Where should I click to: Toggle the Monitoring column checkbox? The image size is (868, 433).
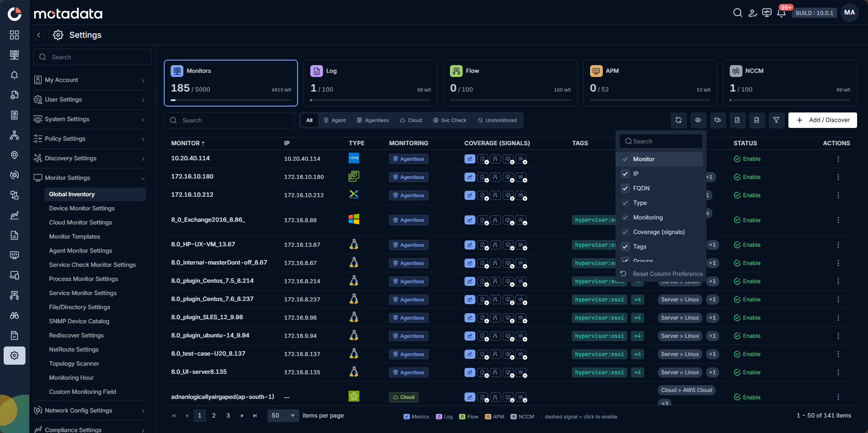tap(625, 218)
